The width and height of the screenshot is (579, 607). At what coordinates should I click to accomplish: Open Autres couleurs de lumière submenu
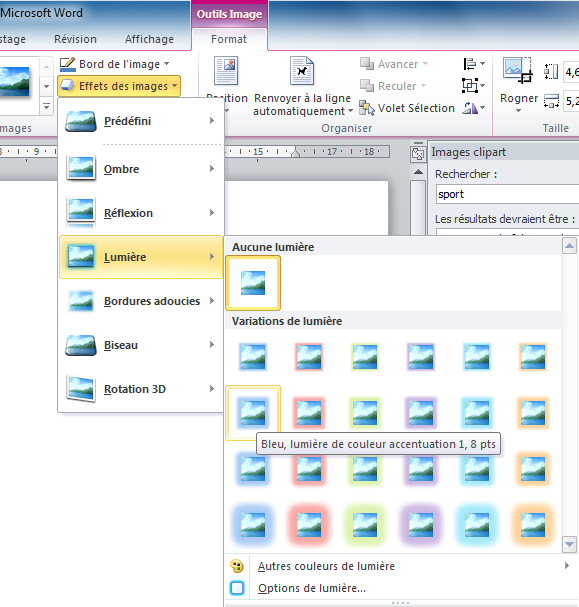click(x=400, y=566)
